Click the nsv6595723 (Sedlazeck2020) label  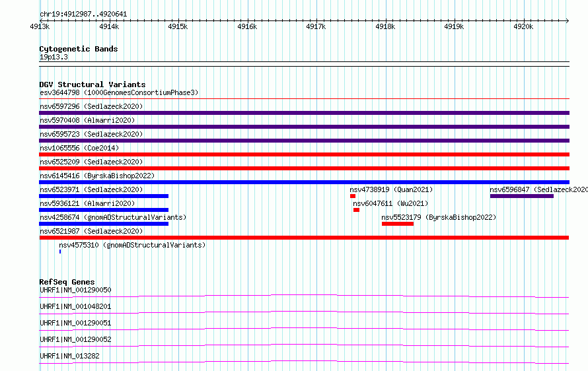pyautogui.click(x=91, y=134)
